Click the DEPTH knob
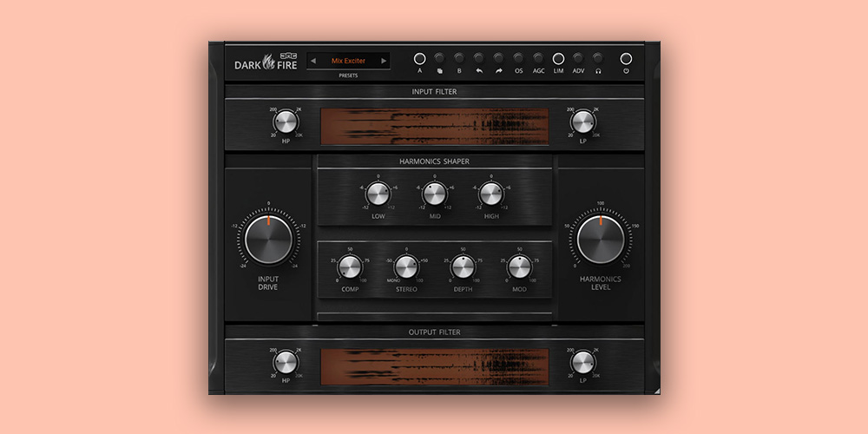 (463, 266)
